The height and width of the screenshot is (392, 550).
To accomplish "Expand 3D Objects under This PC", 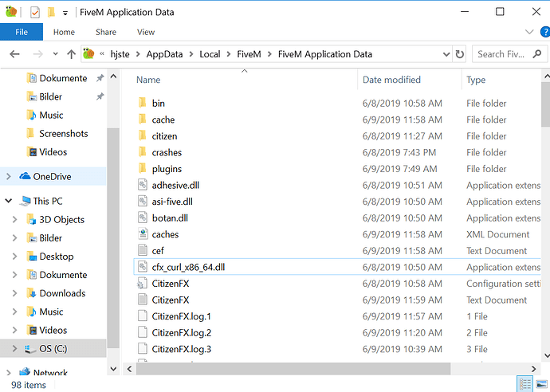I will pyautogui.click(x=14, y=219).
